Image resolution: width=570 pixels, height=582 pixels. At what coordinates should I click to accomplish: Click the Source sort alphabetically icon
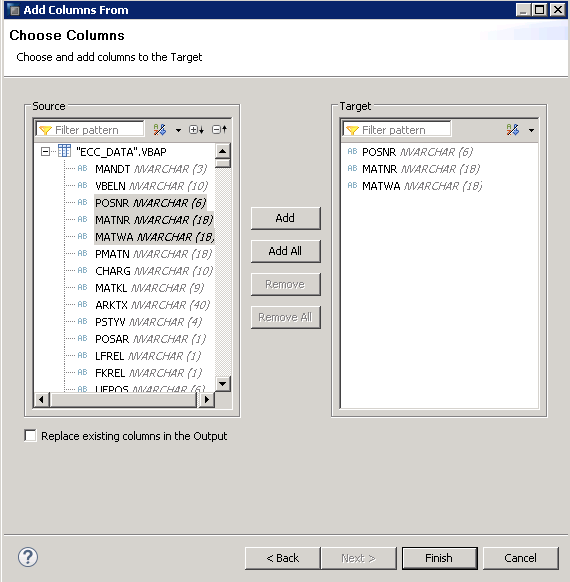point(160,130)
